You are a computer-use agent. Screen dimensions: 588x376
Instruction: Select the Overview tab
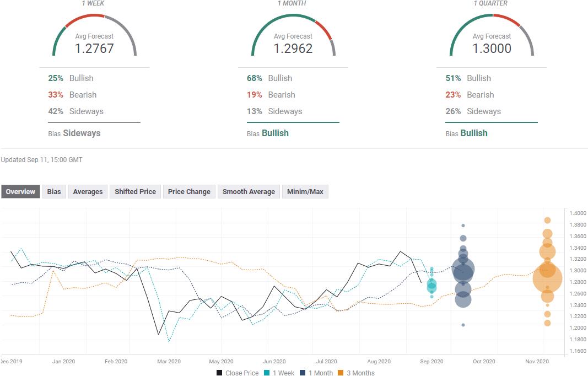point(20,192)
